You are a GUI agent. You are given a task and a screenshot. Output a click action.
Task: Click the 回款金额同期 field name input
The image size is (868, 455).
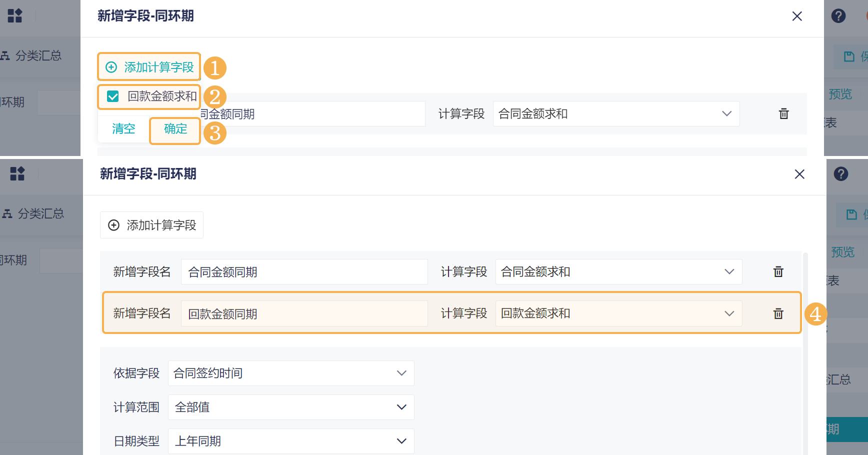coord(304,314)
